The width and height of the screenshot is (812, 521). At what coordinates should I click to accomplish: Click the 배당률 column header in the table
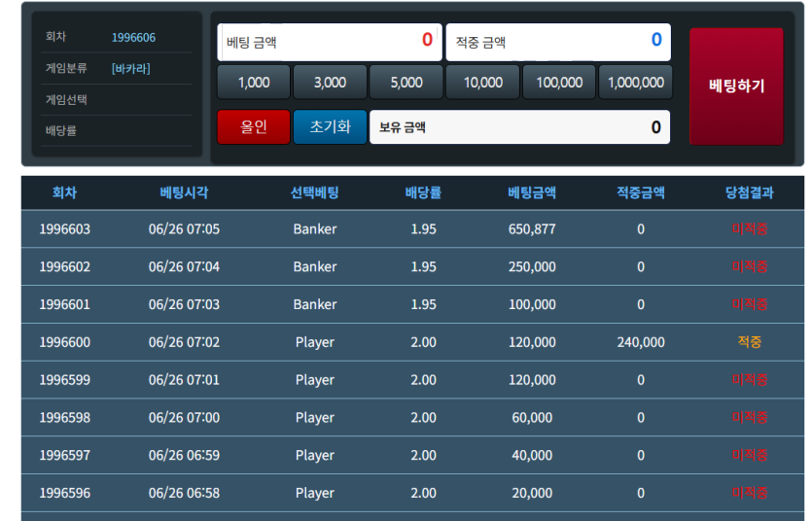pyautogui.click(x=423, y=192)
